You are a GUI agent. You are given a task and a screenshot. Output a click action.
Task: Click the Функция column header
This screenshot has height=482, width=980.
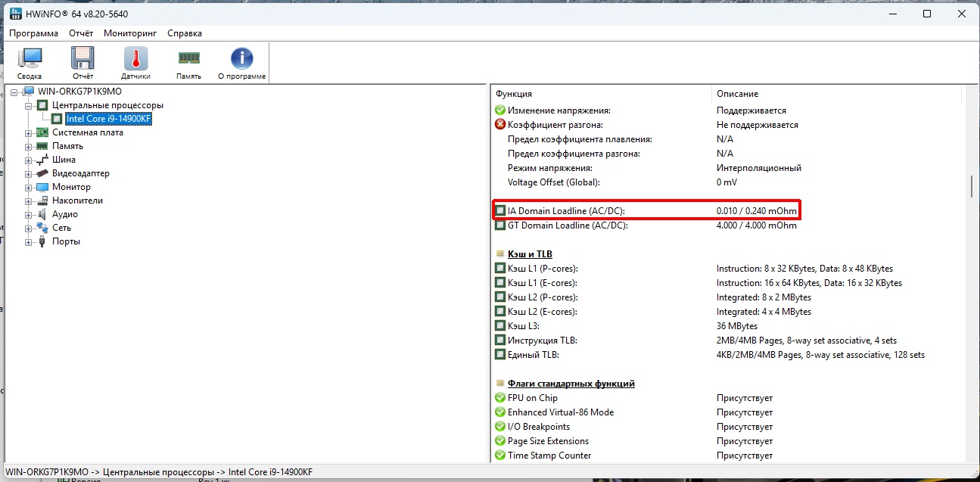click(601, 94)
